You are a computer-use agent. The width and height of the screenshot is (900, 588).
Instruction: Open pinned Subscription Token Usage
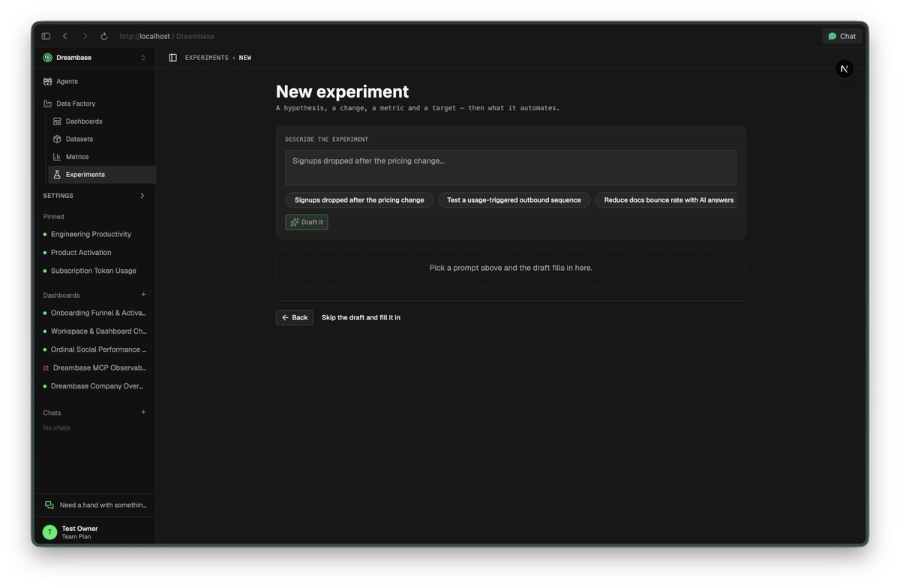[93, 271]
